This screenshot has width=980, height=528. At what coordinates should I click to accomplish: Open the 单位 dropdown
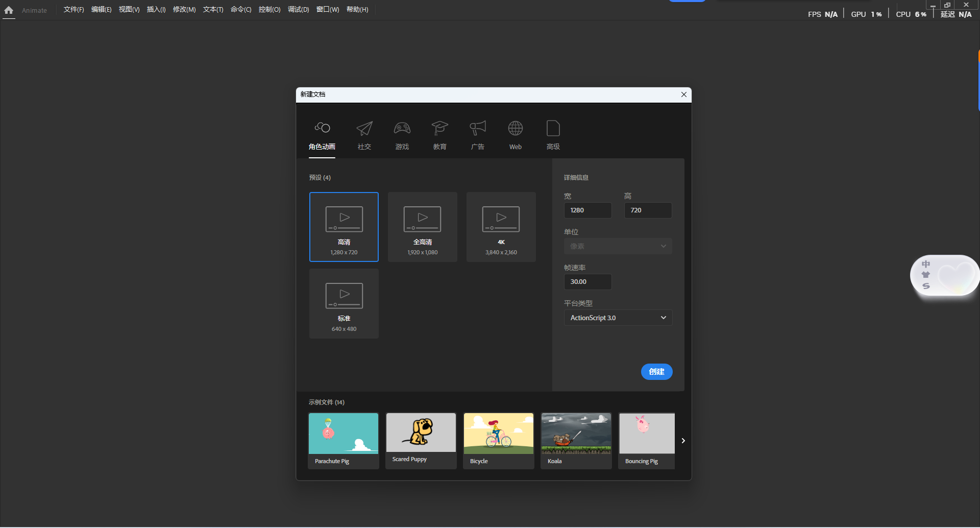(618, 246)
